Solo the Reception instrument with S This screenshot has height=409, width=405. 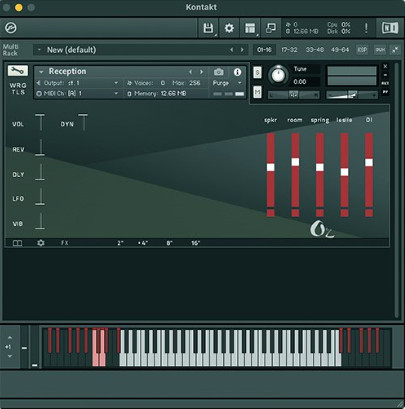point(257,72)
